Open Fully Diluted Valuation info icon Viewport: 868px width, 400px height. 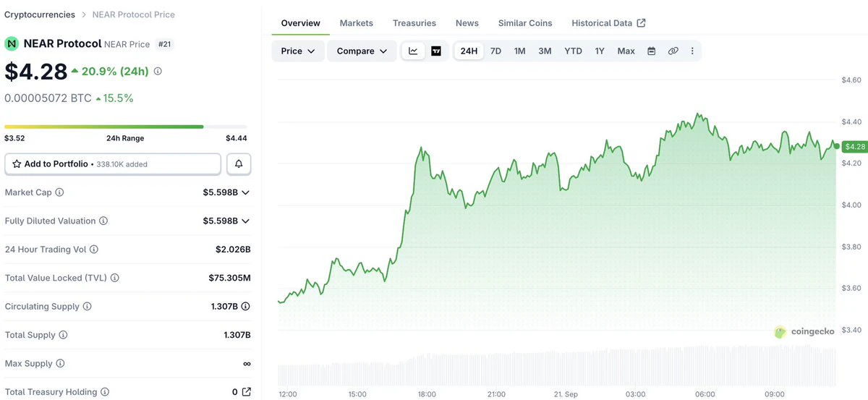click(103, 221)
